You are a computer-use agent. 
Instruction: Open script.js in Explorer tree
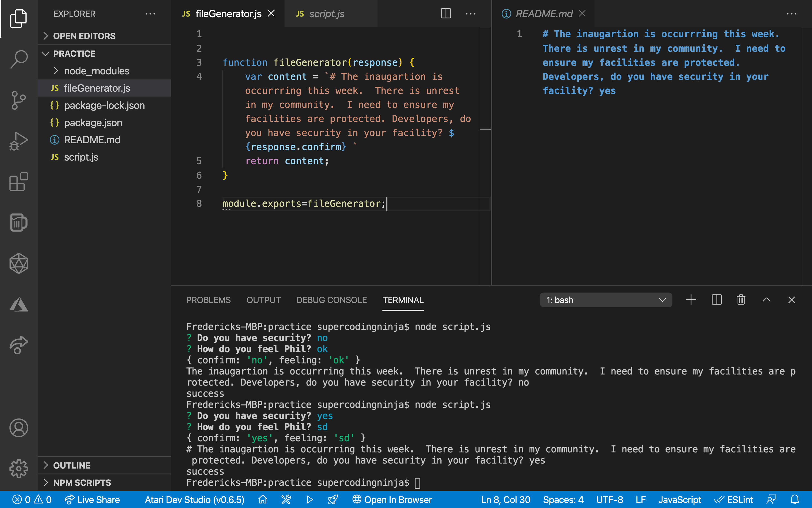(x=104, y=157)
